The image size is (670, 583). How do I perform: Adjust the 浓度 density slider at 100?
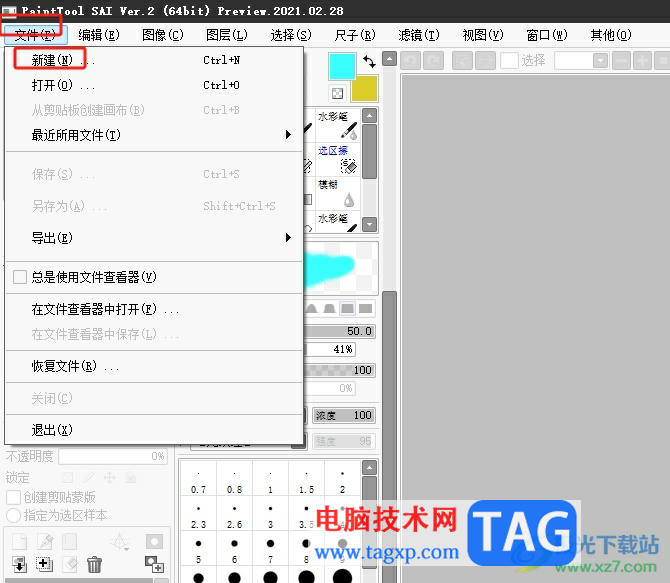(344, 415)
